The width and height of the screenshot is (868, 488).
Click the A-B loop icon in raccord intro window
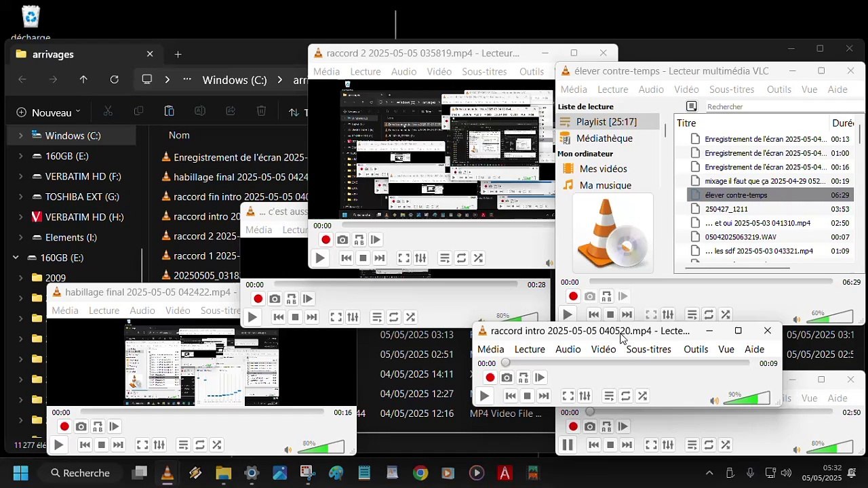tap(524, 378)
